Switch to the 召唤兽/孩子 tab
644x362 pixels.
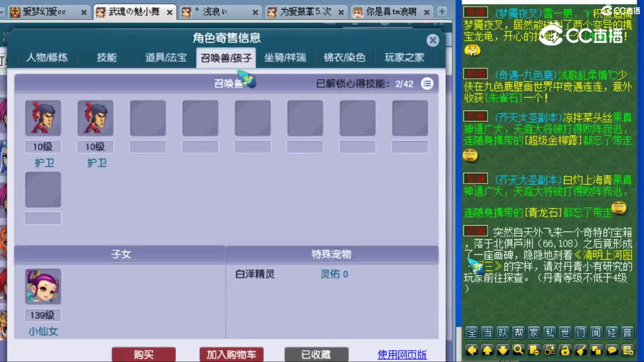[226, 58]
